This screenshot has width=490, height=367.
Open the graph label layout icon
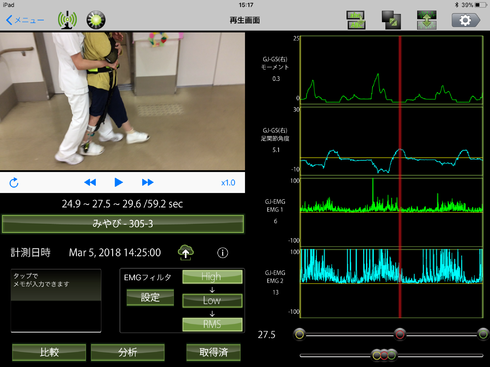[x=356, y=20]
